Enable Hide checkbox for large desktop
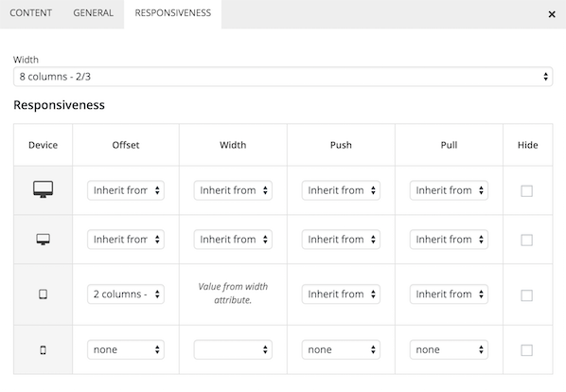Viewport: 566px width, 392px height. (526, 191)
